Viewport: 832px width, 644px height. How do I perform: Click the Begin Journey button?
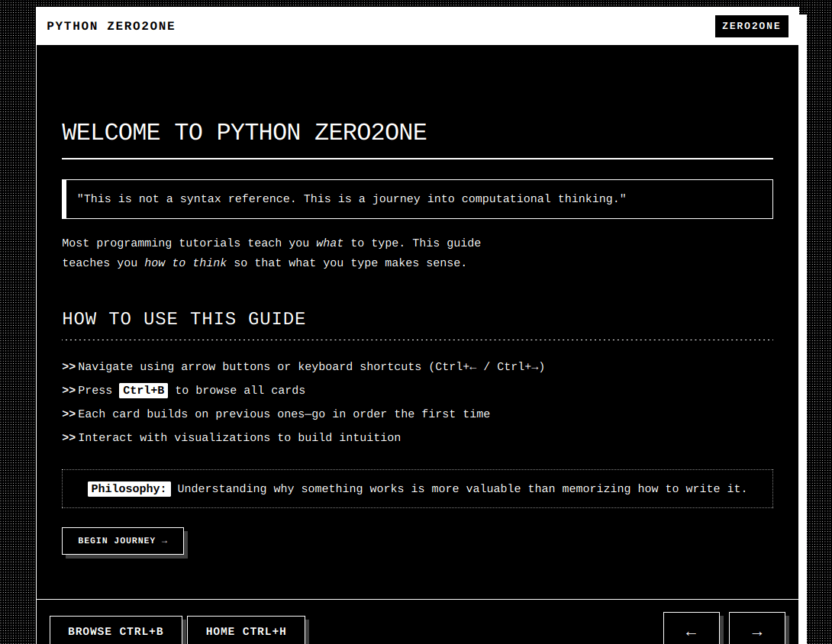pos(123,540)
